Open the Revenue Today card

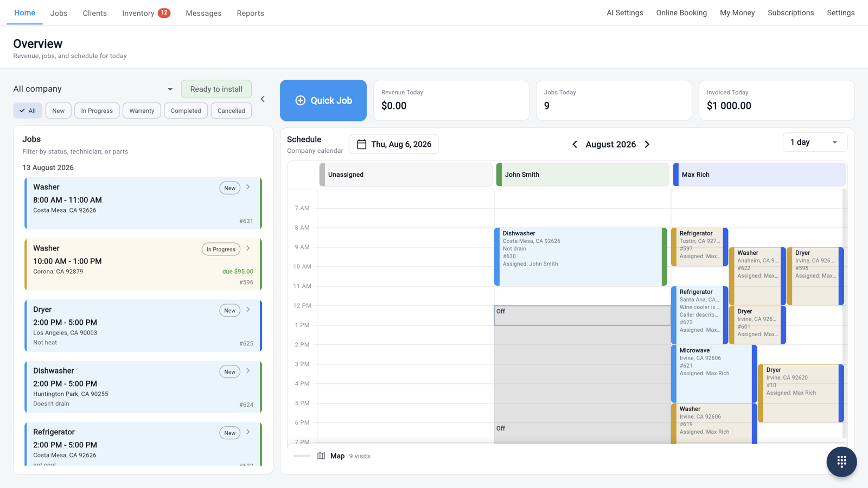[451, 100]
